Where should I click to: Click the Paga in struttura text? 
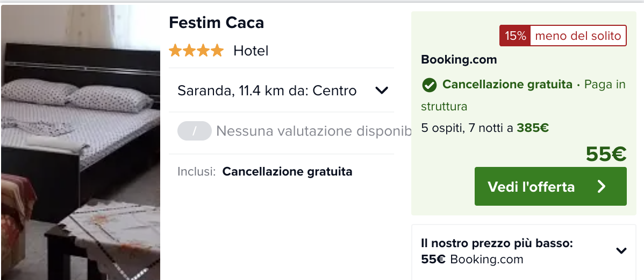tap(523, 96)
